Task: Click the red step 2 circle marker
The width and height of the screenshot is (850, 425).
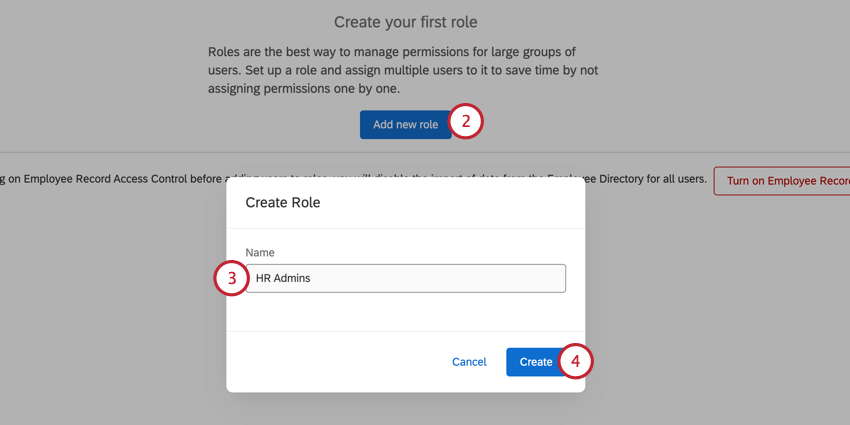Action: tap(466, 122)
